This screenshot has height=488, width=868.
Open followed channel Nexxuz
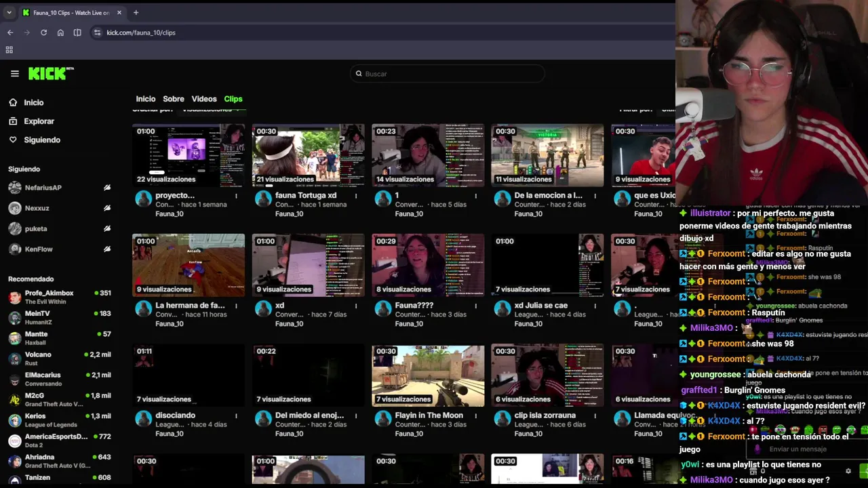click(x=37, y=208)
